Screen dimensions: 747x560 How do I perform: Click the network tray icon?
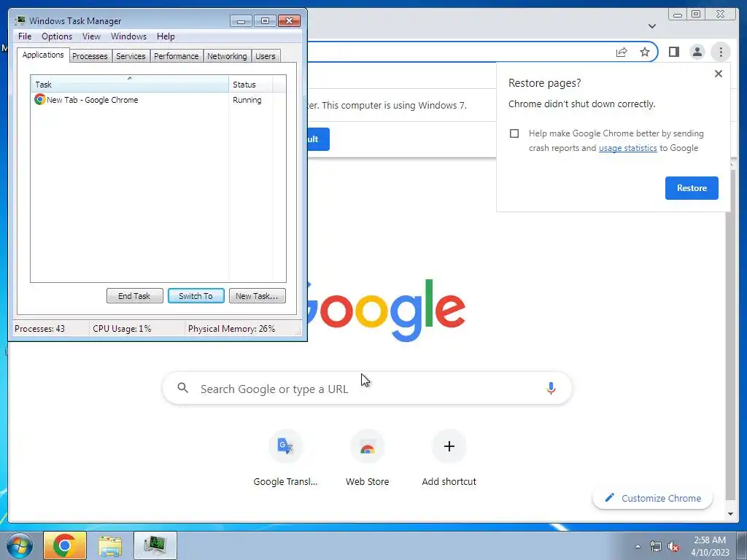point(656,546)
